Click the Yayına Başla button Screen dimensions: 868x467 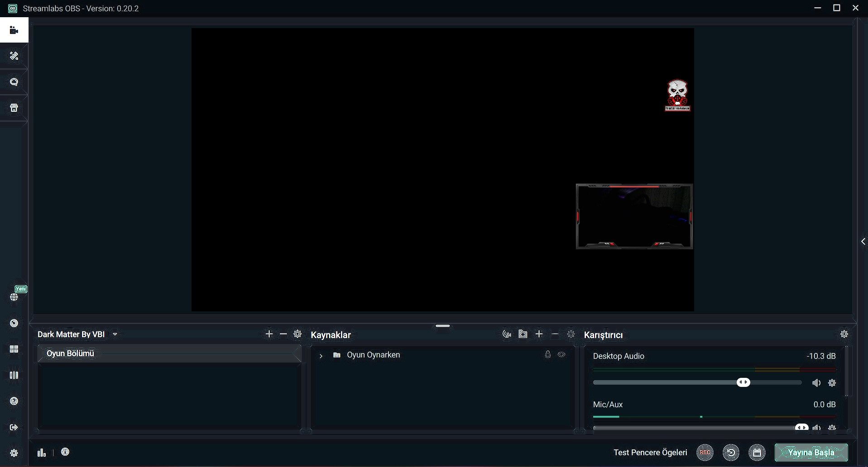pos(810,452)
